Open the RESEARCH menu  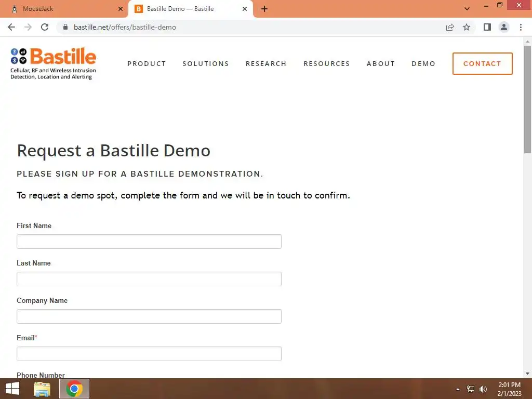click(266, 64)
